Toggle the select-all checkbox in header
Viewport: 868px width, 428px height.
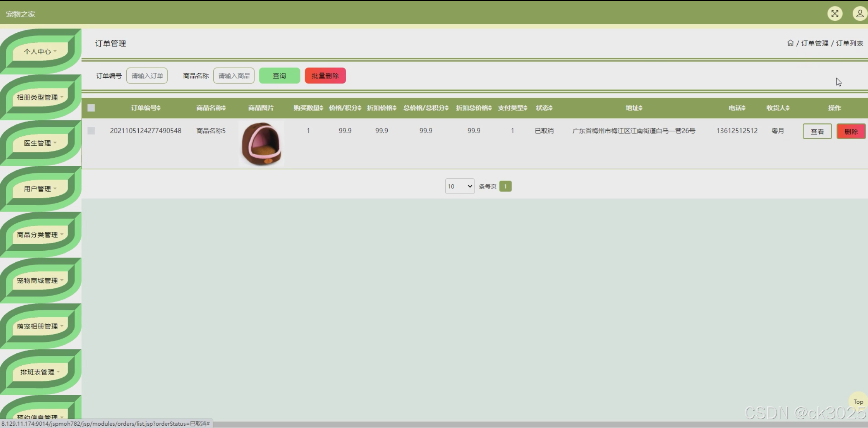click(x=91, y=108)
